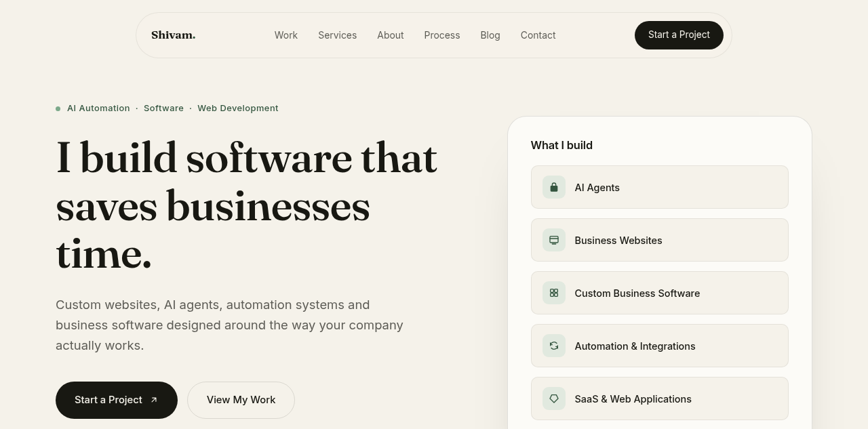
Task: Click the Business Websites label text
Action: point(618,241)
